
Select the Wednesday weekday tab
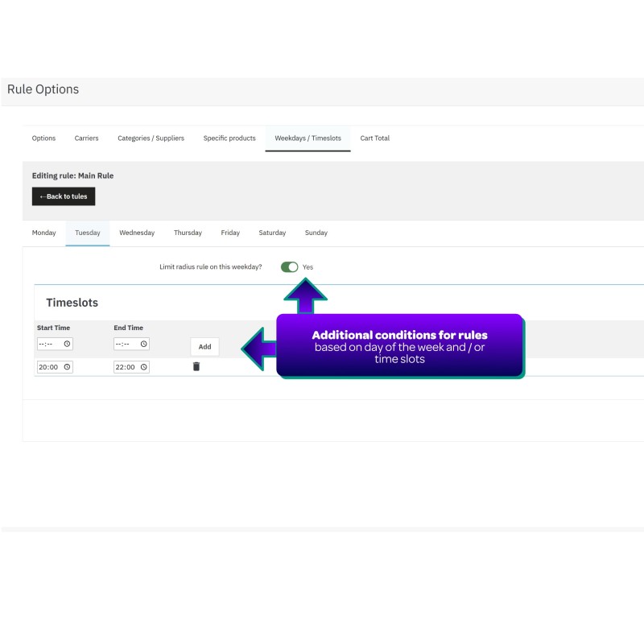pos(137,233)
